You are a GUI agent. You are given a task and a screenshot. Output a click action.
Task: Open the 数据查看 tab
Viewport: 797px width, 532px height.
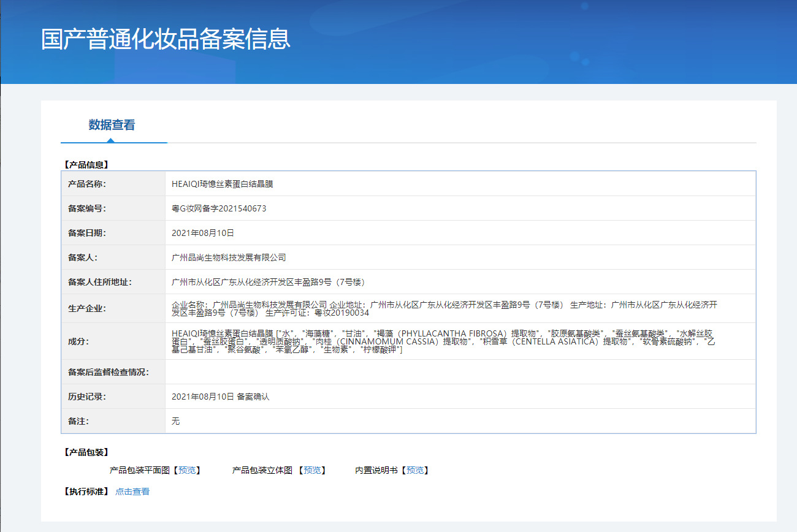click(112, 125)
